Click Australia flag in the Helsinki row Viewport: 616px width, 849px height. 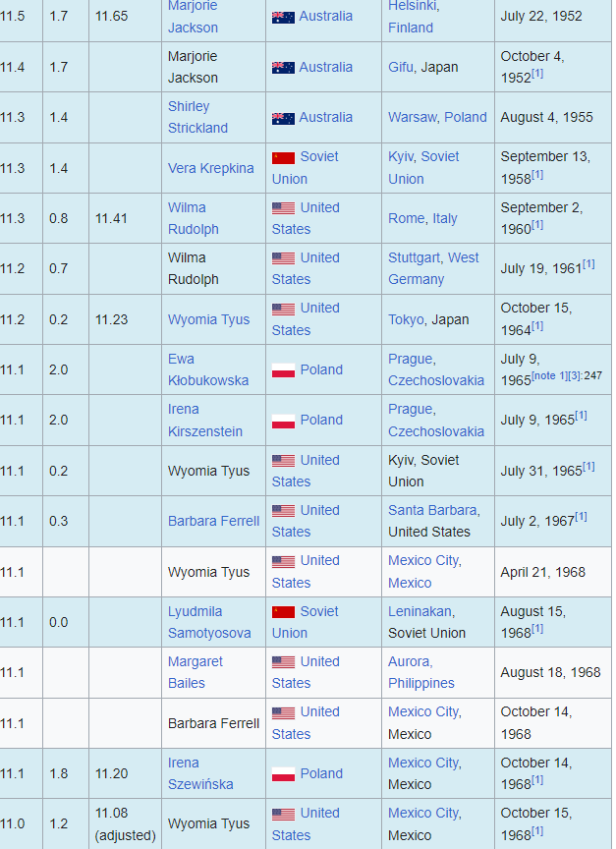[x=283, y=17]
